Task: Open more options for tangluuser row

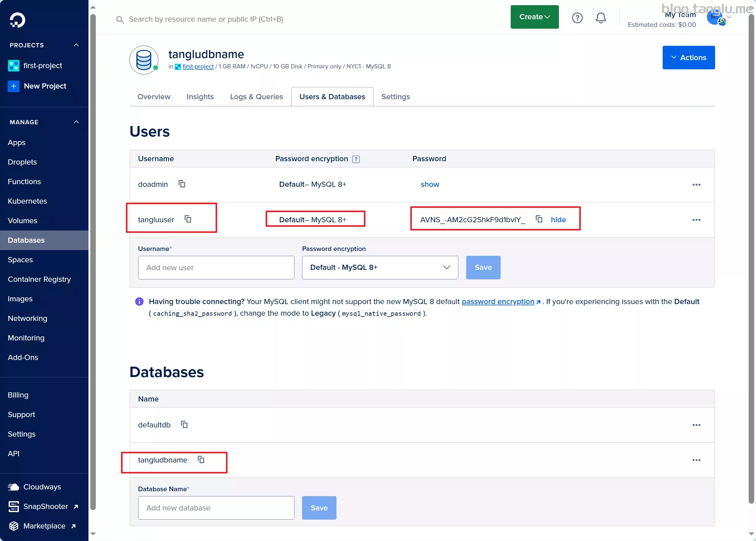Action: tap(696, 220)
